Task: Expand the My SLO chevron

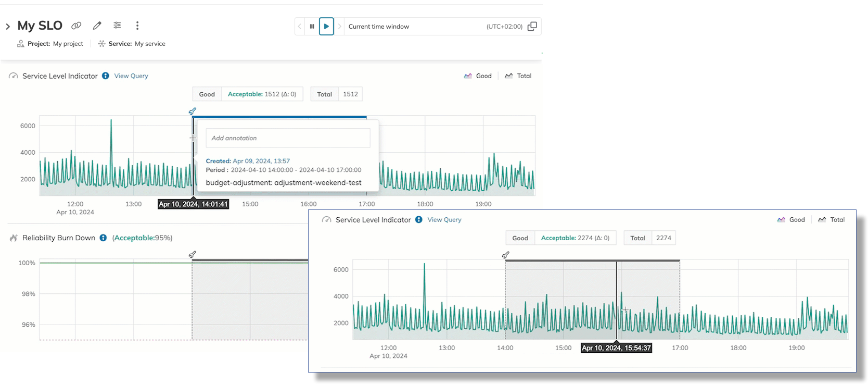Action: coord(8,26)
